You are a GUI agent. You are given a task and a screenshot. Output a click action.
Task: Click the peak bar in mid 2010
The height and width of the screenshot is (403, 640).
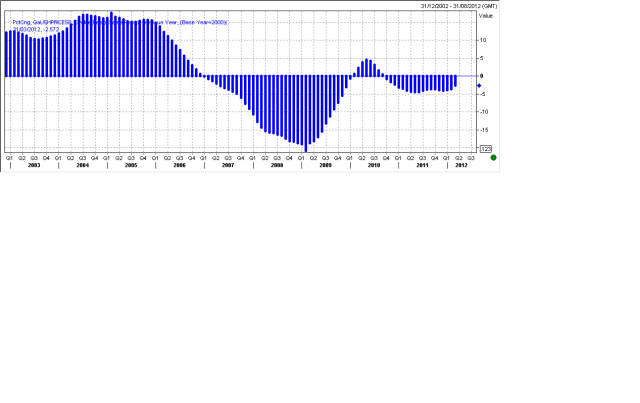click(x=368, y=67)
